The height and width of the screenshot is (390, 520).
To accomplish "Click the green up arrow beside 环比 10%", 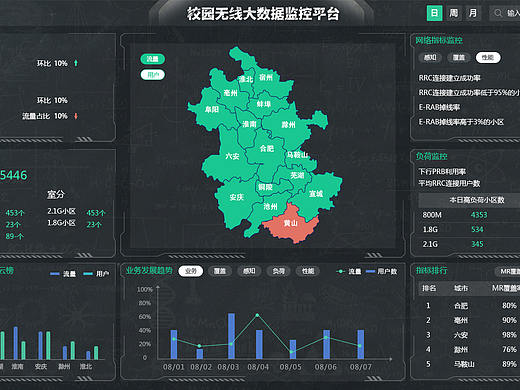I will tap(76, 63).
